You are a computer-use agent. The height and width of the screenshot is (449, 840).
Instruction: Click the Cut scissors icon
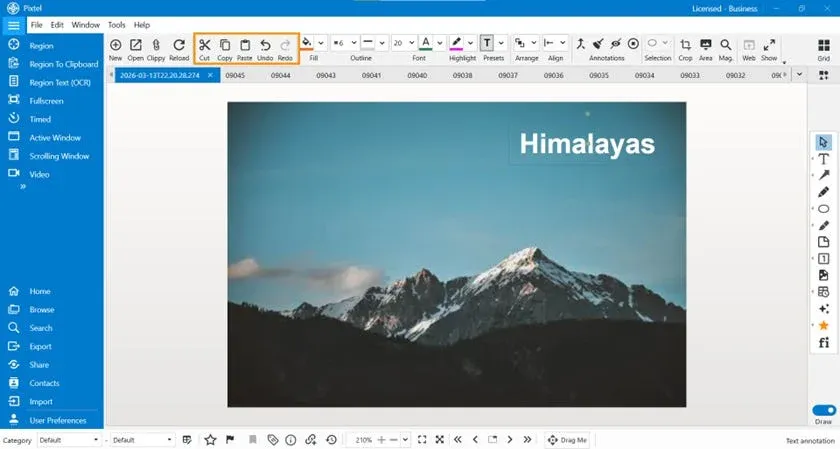pyautogui.click(x=204, y=45)
